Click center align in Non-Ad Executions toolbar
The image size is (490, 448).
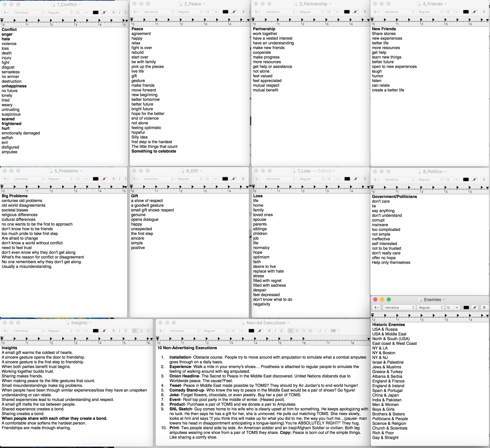(x=297, y=331)
